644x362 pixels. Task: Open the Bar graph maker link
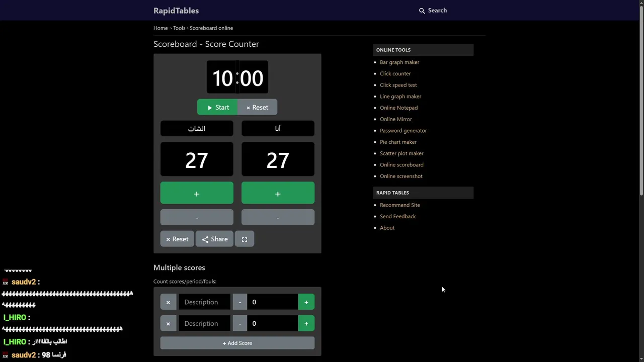pos(399,62)
